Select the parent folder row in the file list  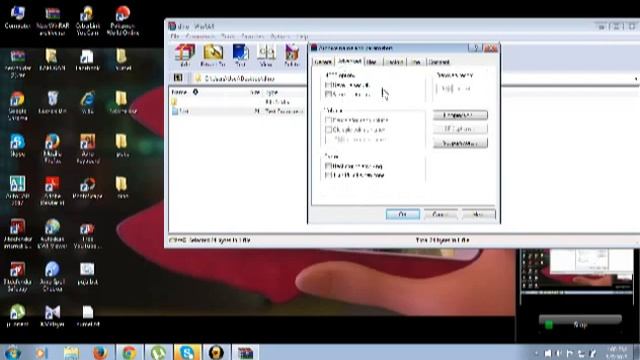tap(238, 102)
